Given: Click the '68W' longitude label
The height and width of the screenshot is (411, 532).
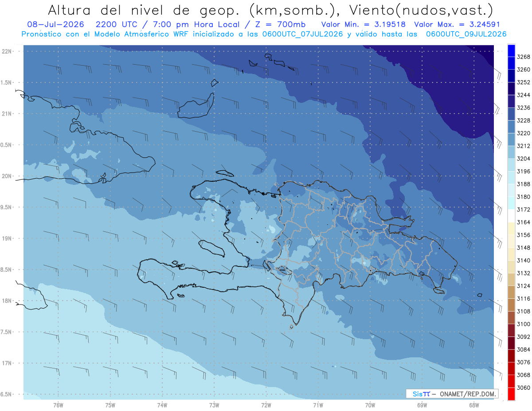Looking at the screenshot, I should (474, 405).
